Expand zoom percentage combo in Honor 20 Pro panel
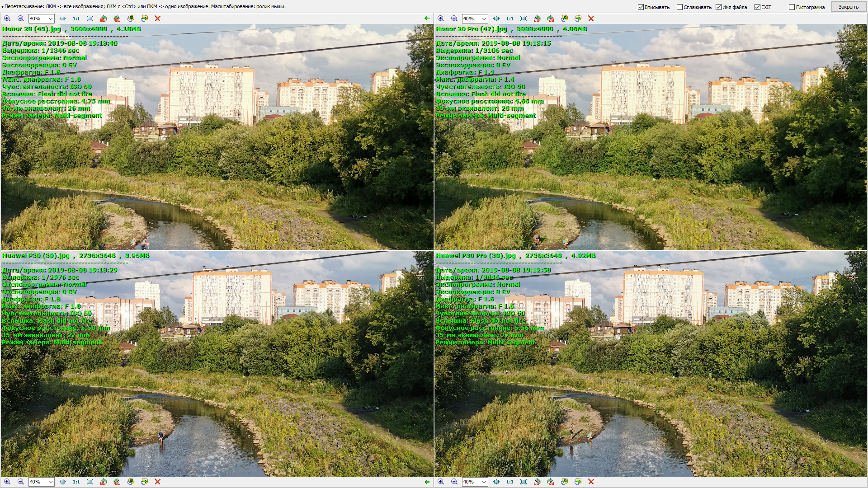868x488 pixels. 484,19
